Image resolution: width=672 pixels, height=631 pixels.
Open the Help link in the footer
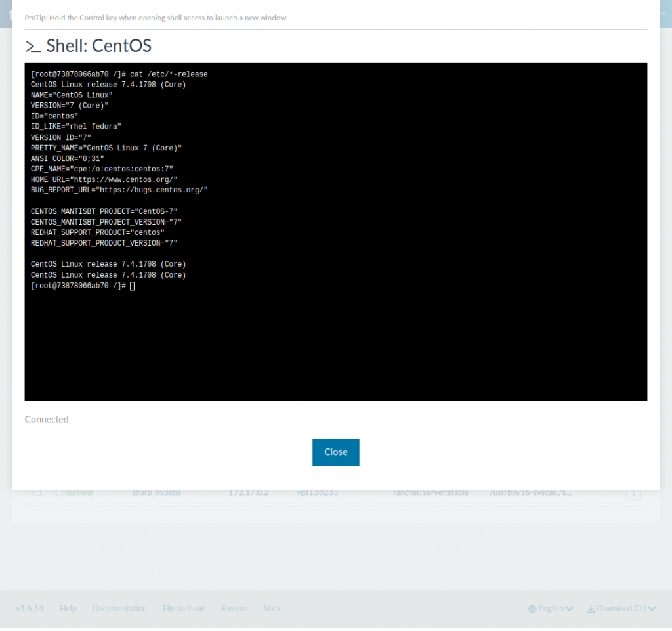pyautogui.click(x=68, y=608)
